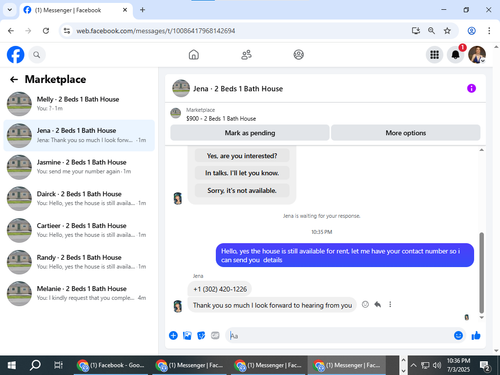Image resolution: width=500 pixels, height=375 pixels.
Task: Open Randy's 2 Beds 1 Bath House chat
Action: point(79,262)
